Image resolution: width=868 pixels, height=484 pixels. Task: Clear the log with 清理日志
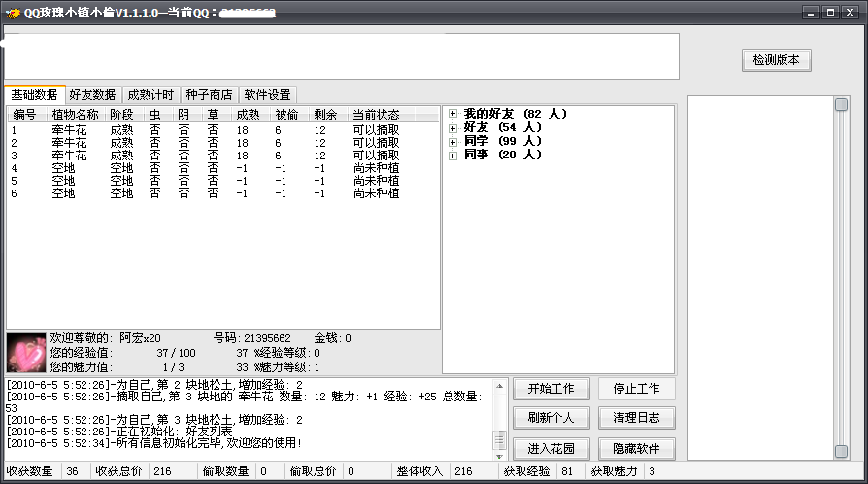click(636, 418)
